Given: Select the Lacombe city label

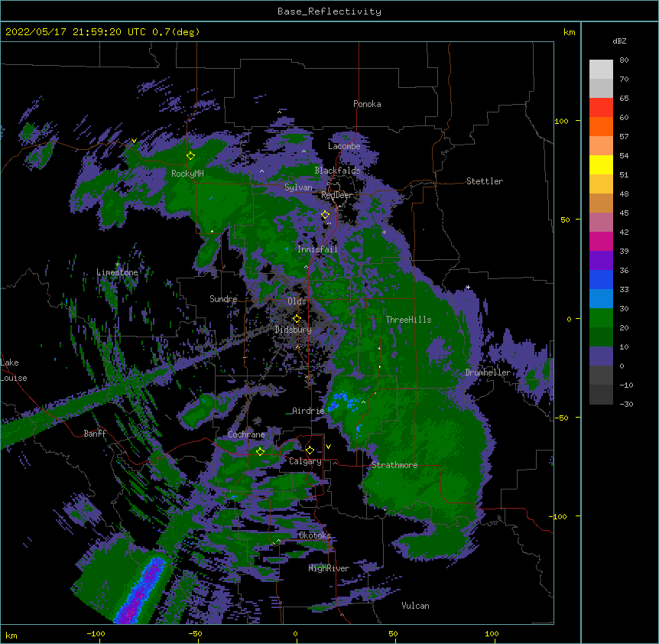Looking at the screenshot, I should click(x=344, y=146).
